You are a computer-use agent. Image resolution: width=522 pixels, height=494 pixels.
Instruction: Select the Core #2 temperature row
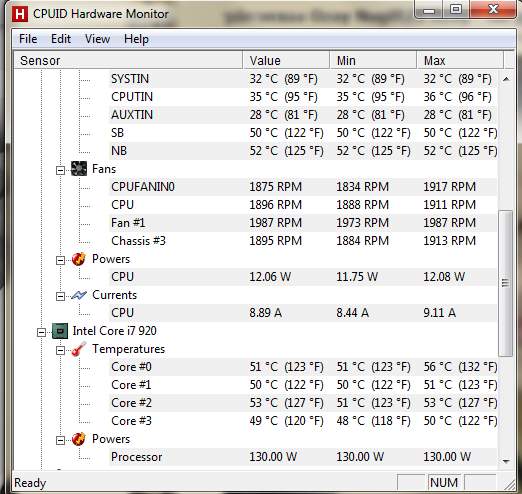303,403
